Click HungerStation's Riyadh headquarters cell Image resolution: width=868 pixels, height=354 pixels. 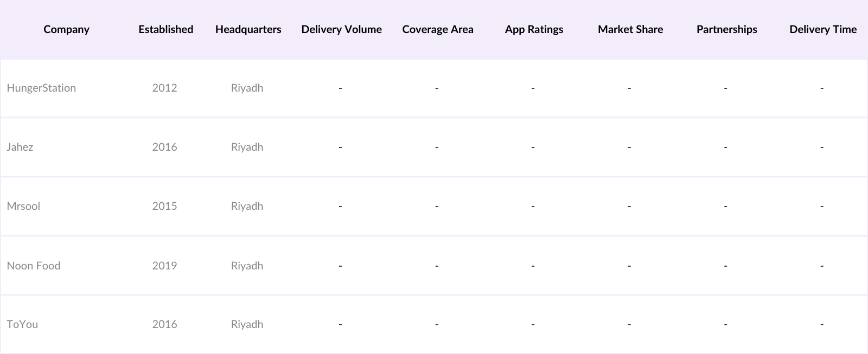[247, 88]
